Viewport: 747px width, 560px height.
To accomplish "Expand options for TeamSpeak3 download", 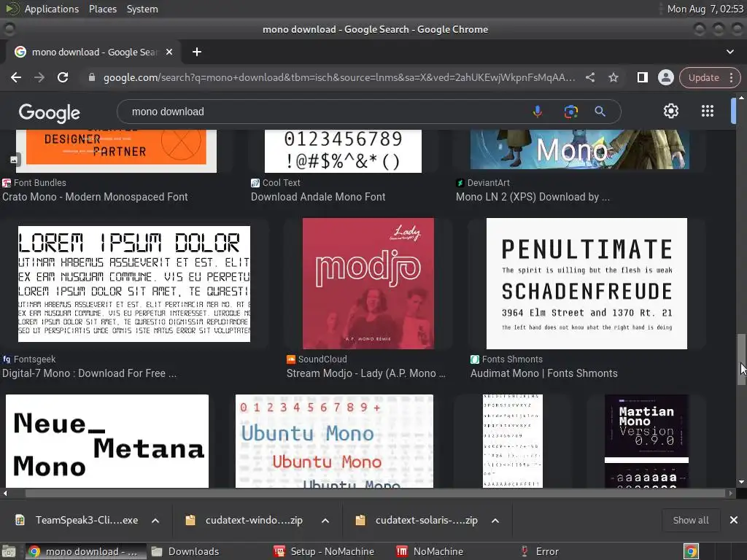I will [x=155, y=521].
